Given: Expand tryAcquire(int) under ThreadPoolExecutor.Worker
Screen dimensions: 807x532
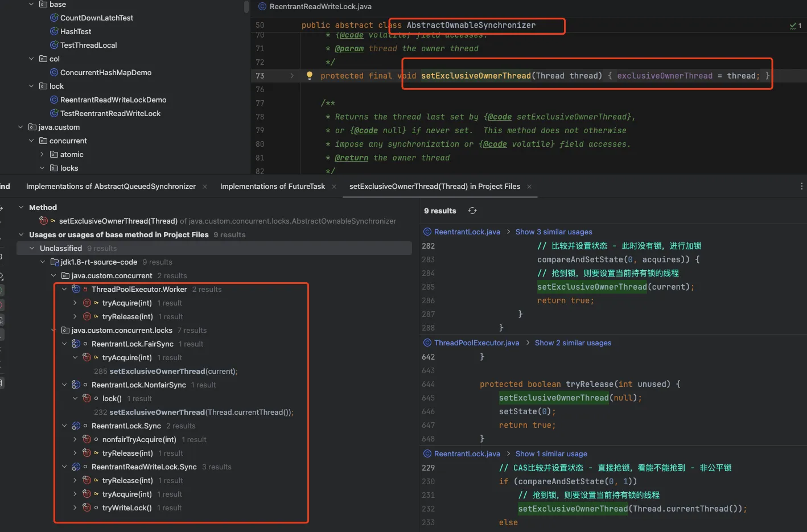Looking at the screenshot, I should pos(75,303).
